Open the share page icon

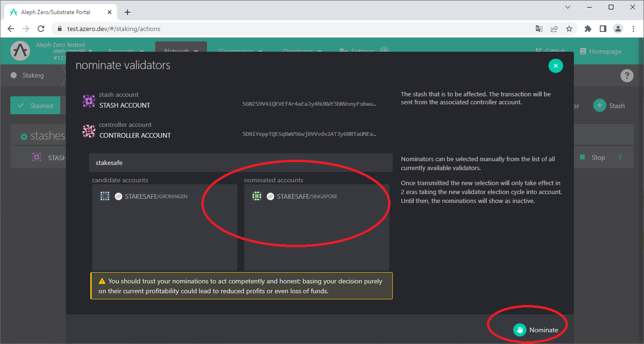click(x=554, y=29)
